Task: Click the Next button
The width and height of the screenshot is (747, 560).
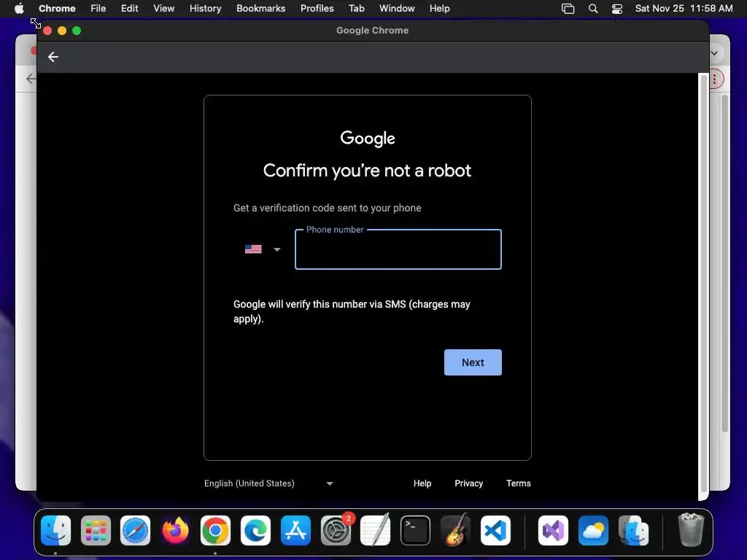Action: [x=473, y=362]
